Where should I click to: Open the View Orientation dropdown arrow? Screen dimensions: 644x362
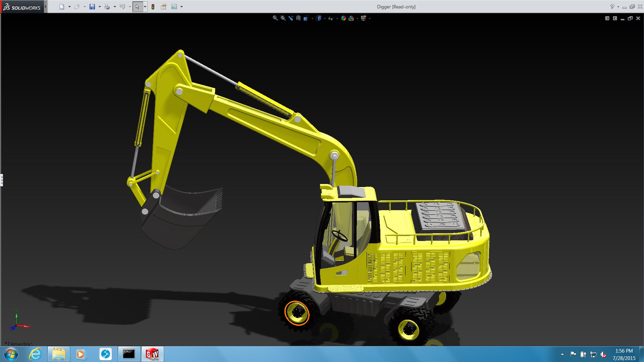[x=312, y=18]
